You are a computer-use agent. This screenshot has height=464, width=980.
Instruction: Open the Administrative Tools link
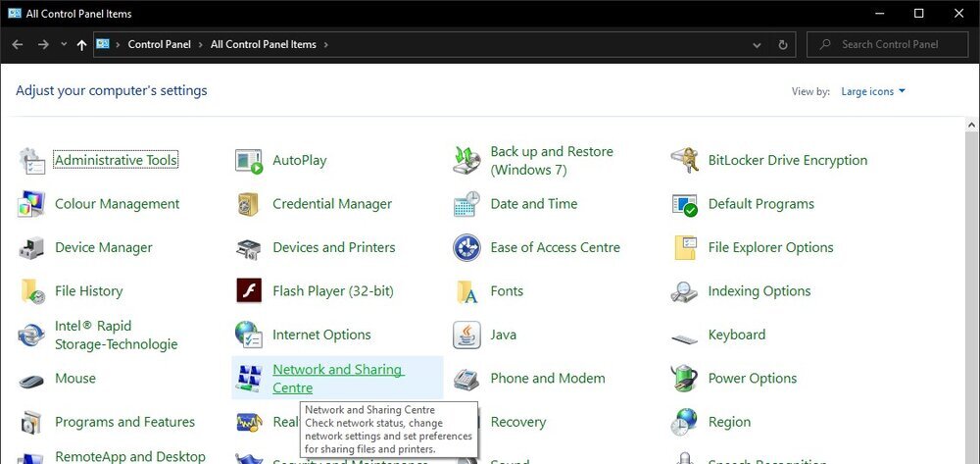pyautogui.click(x=116, y=161)
